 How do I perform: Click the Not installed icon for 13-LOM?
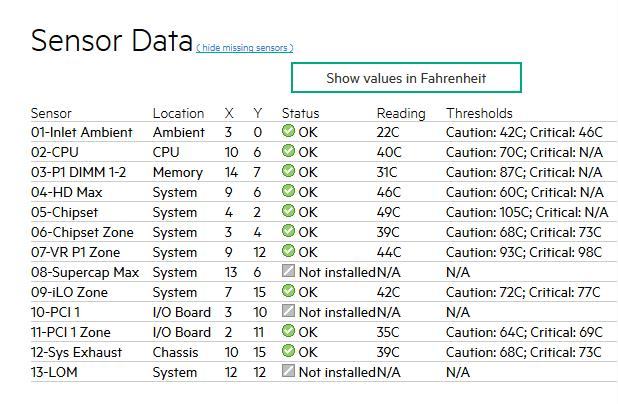(x=288, y=371)
